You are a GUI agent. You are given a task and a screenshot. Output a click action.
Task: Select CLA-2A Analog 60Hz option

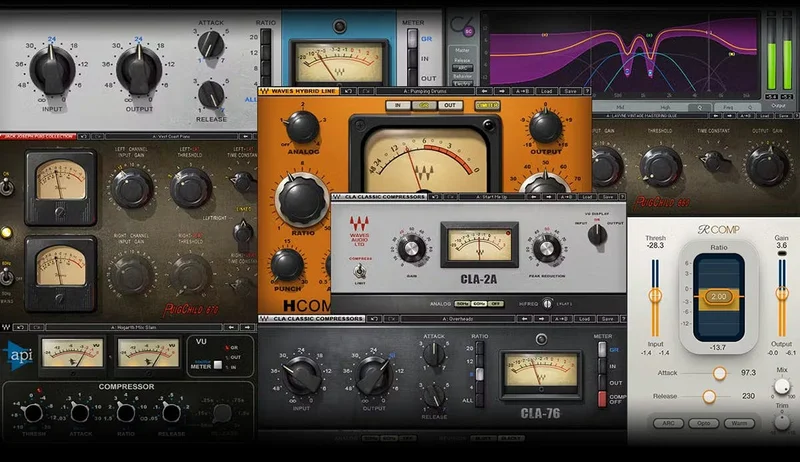point(479,304)
